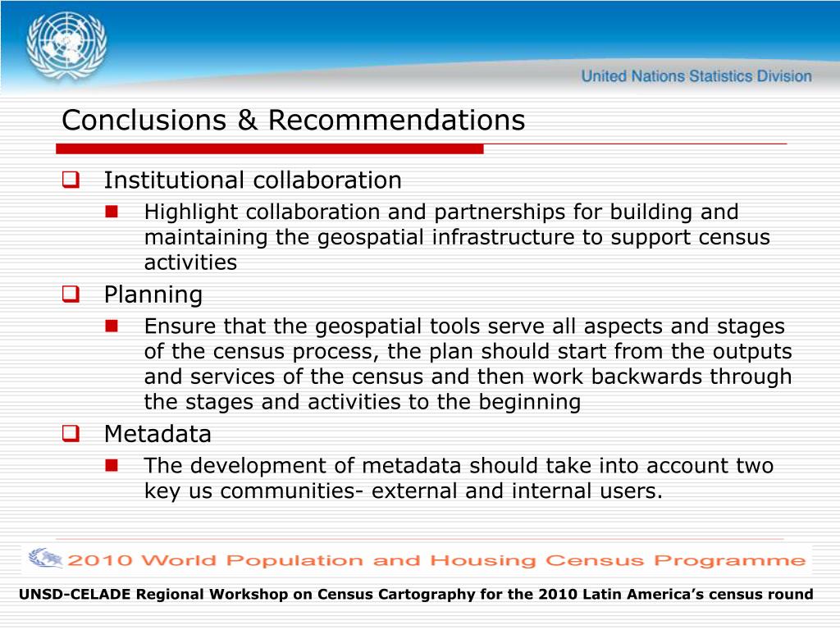Click the line 'maintaining the geospatial infrastructure to support census'
This screenshot has height=630, width=840.
457,237
